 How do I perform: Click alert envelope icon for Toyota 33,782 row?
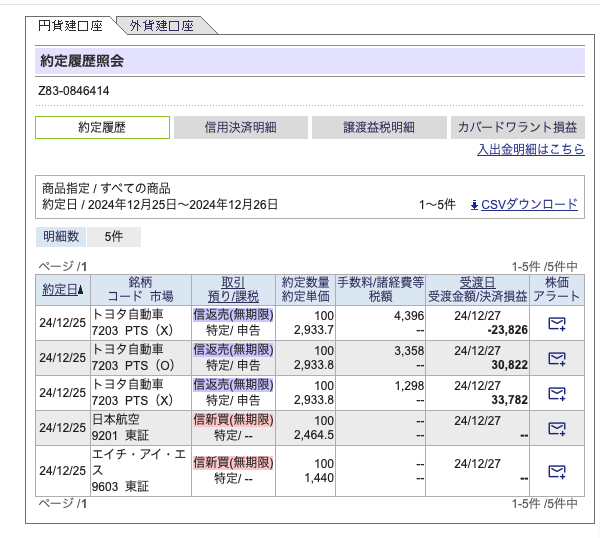pos(557,393)
